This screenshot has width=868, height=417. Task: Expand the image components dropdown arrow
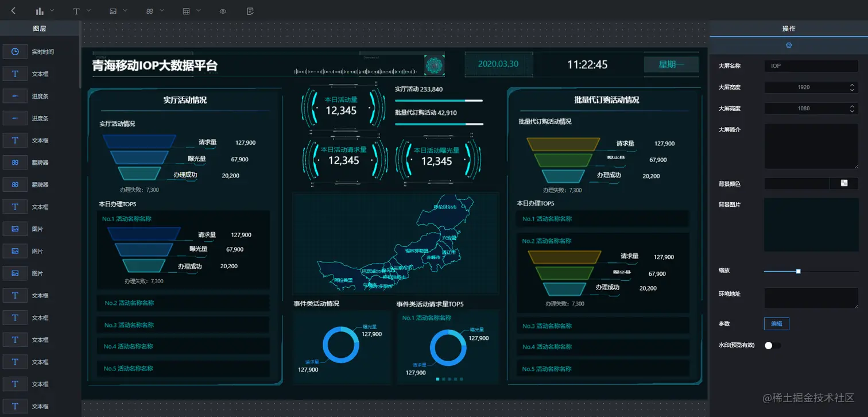pyautogui.click(x=125, y=10)
